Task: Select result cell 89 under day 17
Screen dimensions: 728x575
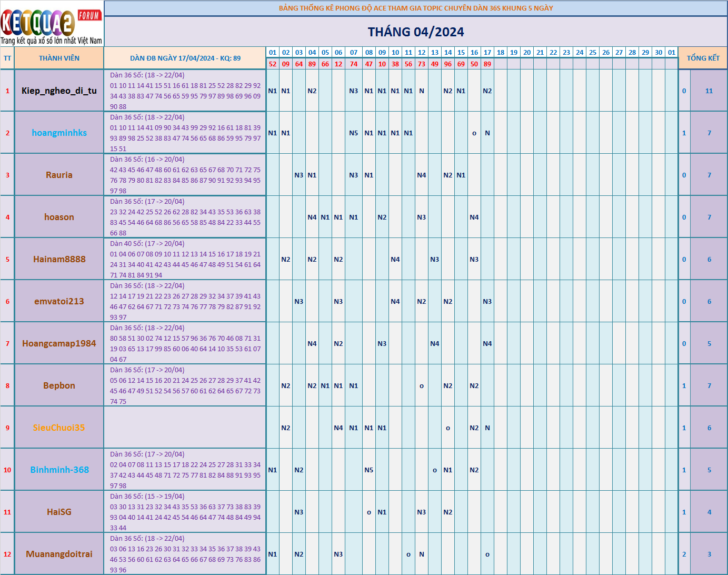Action: [x=487, y=64]
